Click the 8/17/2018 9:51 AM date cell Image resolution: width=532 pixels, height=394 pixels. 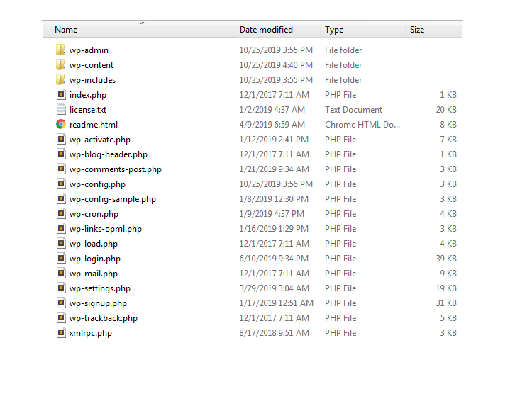tap(274, 334)
